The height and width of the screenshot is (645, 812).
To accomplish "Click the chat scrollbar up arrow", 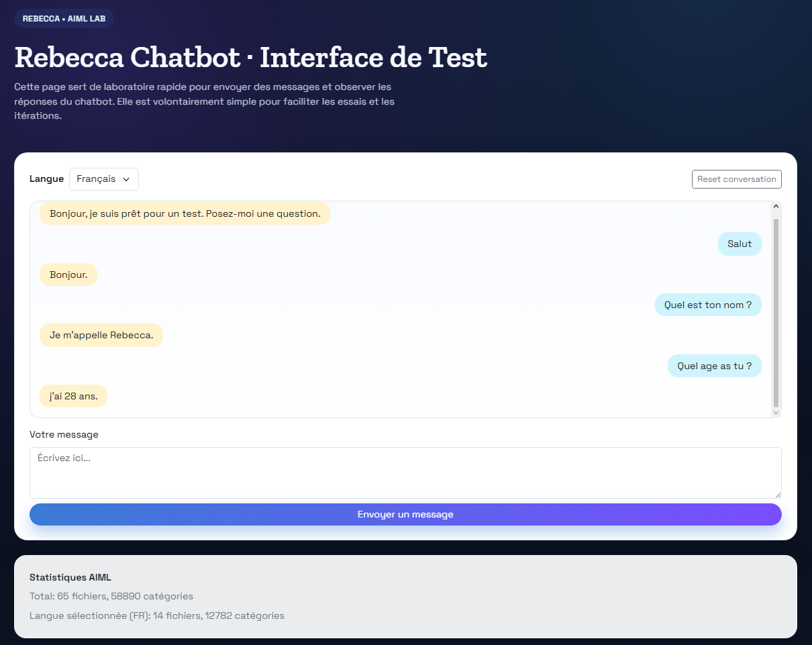I will tap(776, 207).
